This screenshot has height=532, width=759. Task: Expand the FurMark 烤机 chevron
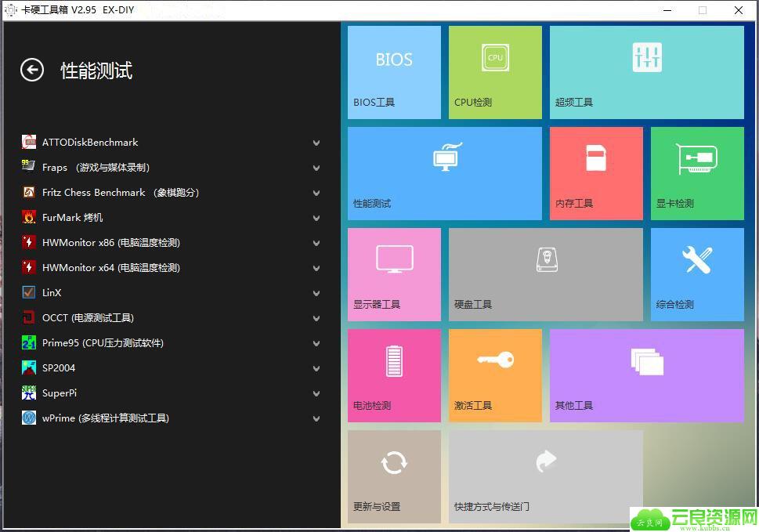tap(316, 219)
